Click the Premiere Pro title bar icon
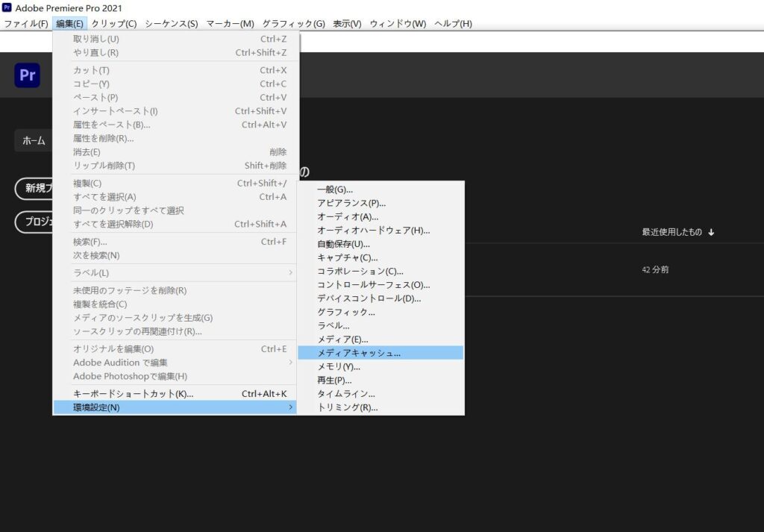This screenshot has height=532, width=764. pos(7,7)
